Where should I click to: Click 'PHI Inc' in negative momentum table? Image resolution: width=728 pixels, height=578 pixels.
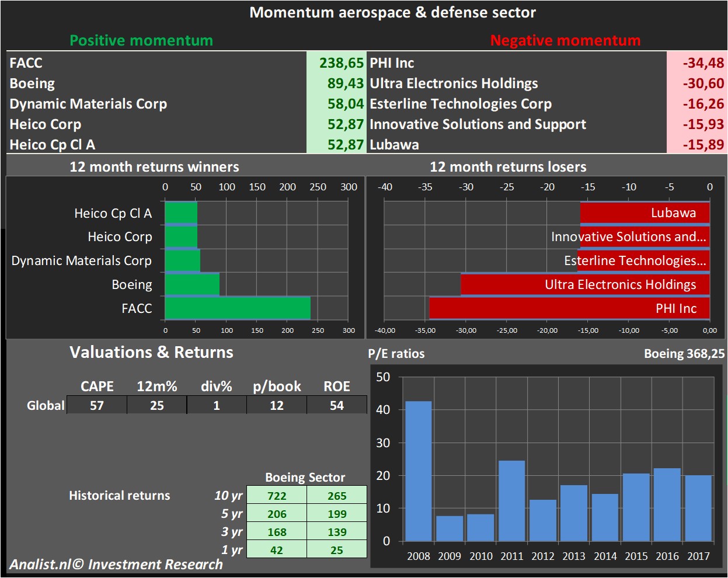click(392, 62)
